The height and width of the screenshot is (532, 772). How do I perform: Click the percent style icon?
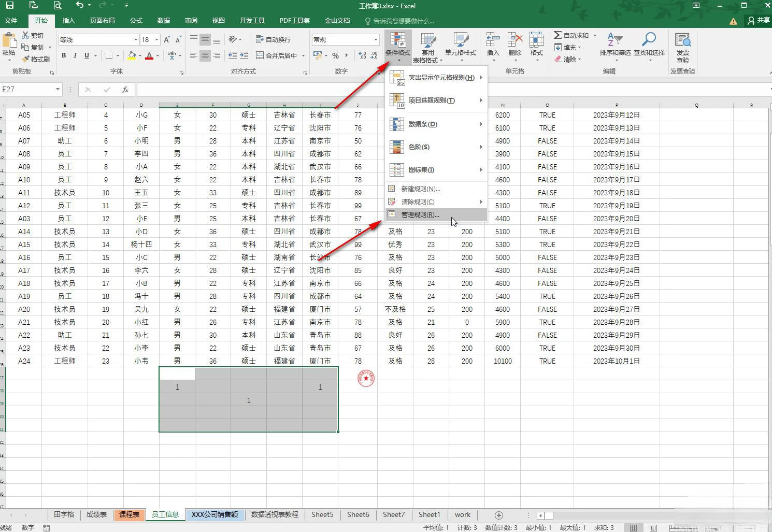coord(335,55)
